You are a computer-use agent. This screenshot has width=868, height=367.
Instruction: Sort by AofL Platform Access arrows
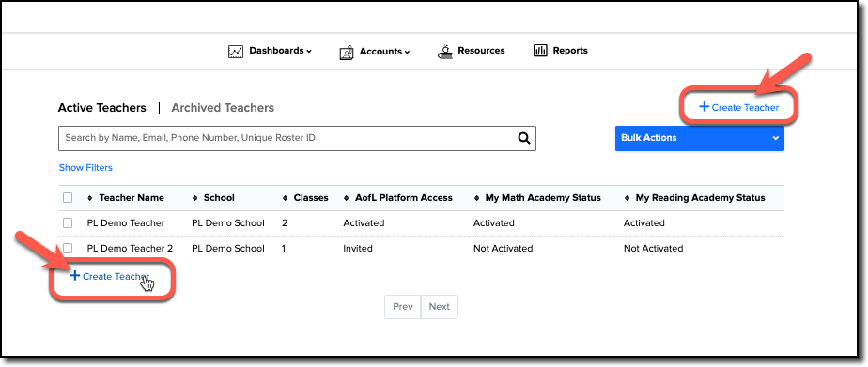click(x=346, y=198)
